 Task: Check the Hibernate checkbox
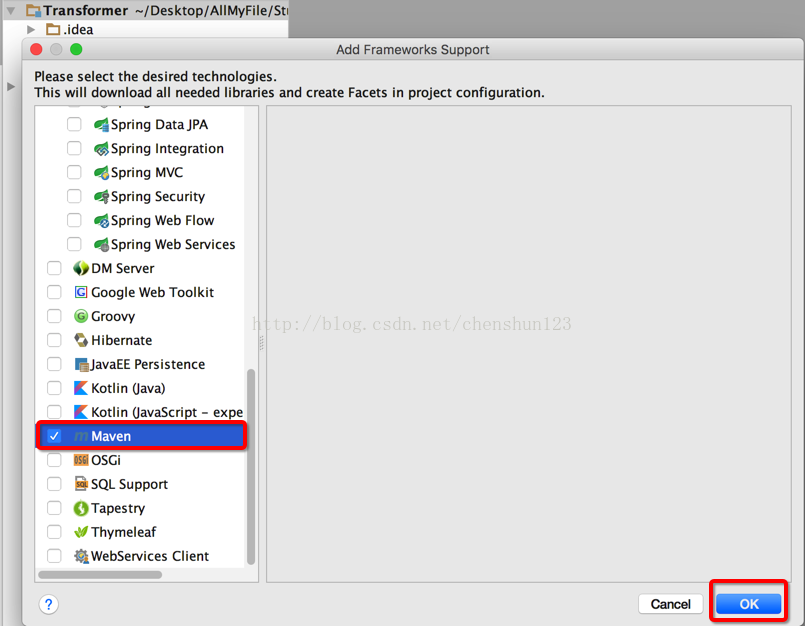pos(54,340)
